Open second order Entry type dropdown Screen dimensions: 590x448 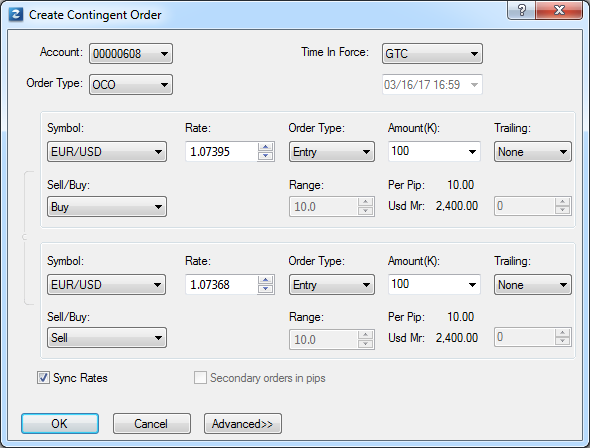click(331, 284)
